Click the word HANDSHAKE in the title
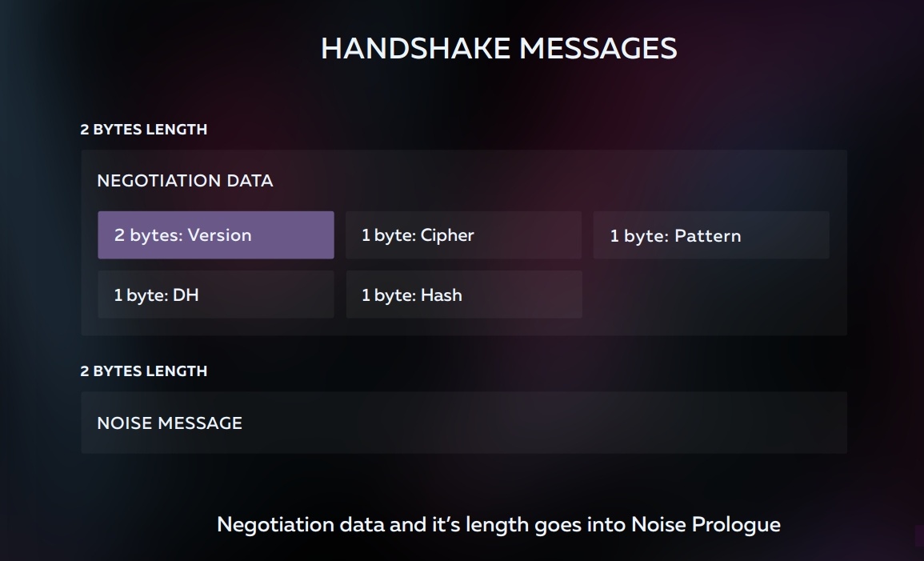This screenshot has width=924, height=561. pyautogui.click(x=415, y=48)
